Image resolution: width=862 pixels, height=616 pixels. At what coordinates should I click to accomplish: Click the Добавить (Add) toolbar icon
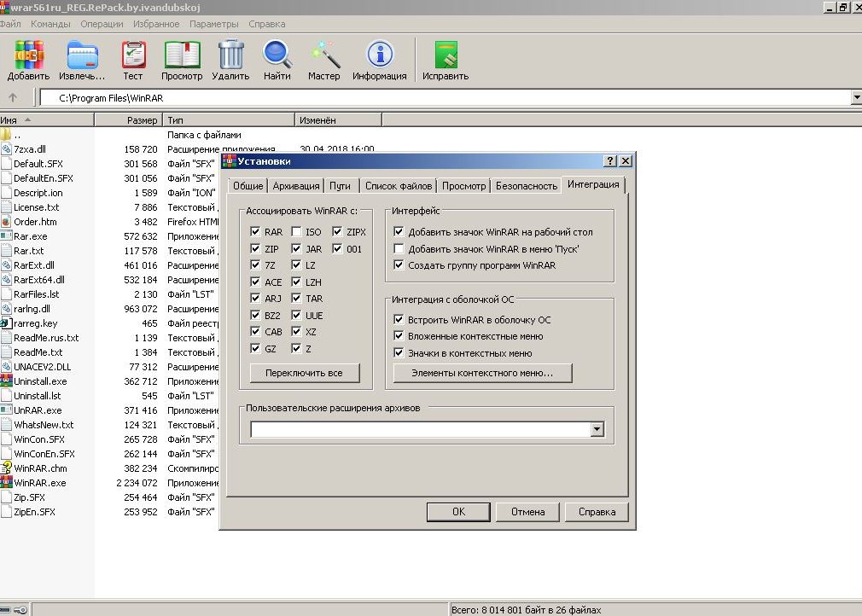(x=28, y=55)
